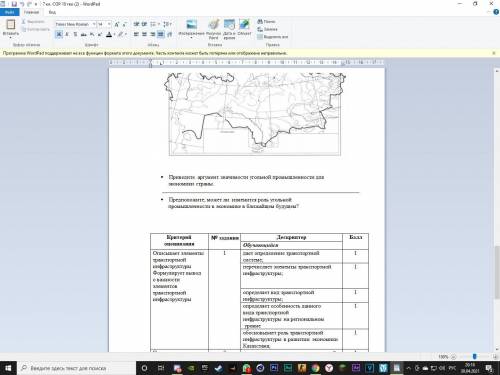Click the Windows taskbar search field
Image resolution: width=500 pixels, height=375 pixels.
tap(77, 368)
